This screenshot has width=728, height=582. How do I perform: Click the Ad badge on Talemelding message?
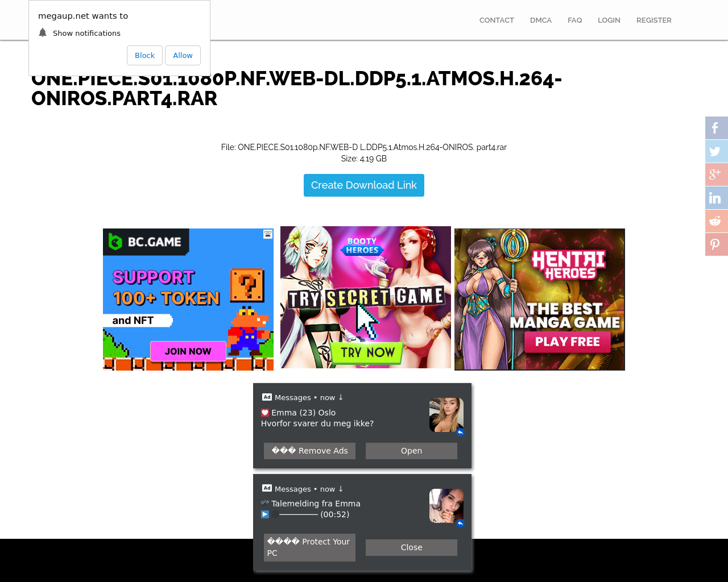point(267,488)
